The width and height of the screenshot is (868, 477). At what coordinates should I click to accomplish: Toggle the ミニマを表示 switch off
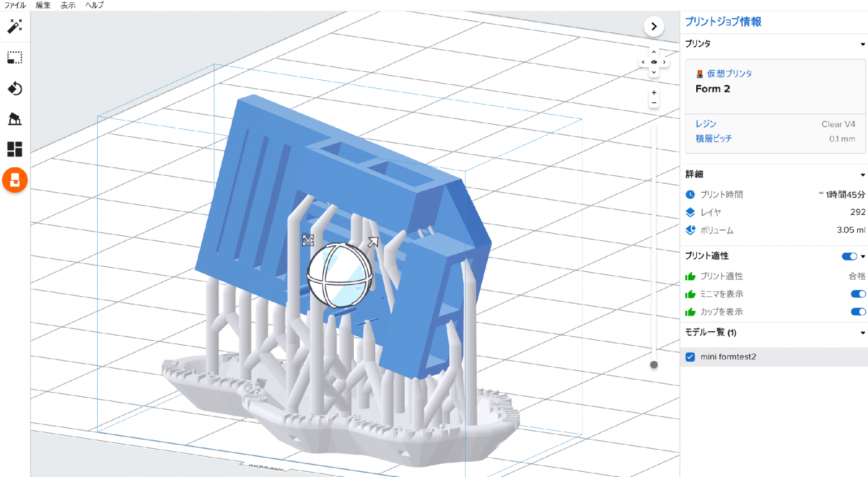858,294
